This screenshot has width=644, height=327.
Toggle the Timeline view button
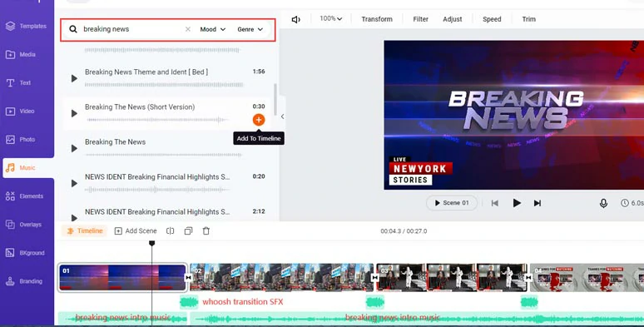[85, 230]
